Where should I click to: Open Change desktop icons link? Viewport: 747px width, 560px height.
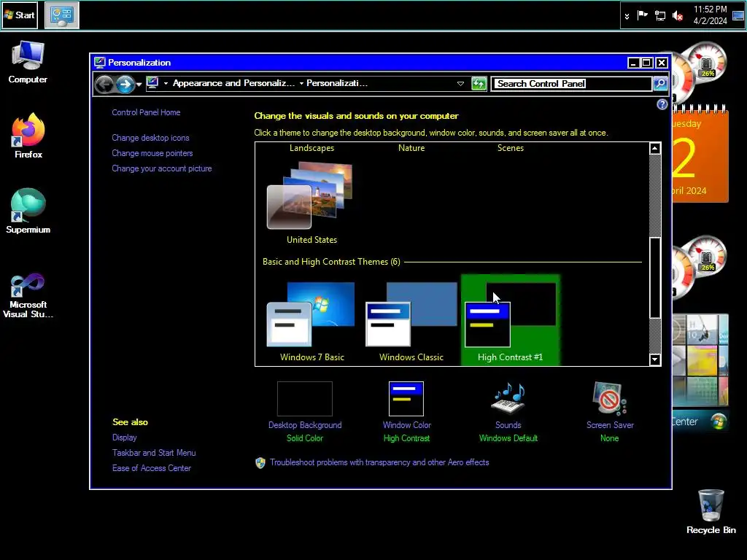point(150,138)
